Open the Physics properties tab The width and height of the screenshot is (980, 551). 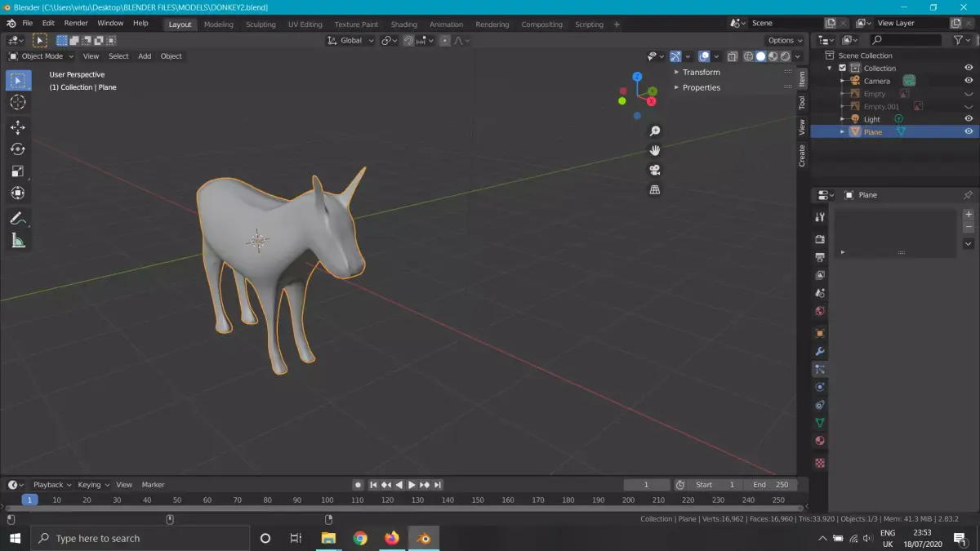click(x=820, y=387)
